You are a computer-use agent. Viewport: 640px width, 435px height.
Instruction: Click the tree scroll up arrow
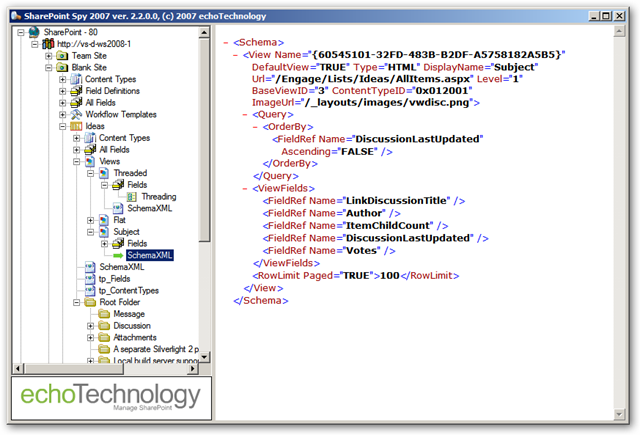click(204, 32)
